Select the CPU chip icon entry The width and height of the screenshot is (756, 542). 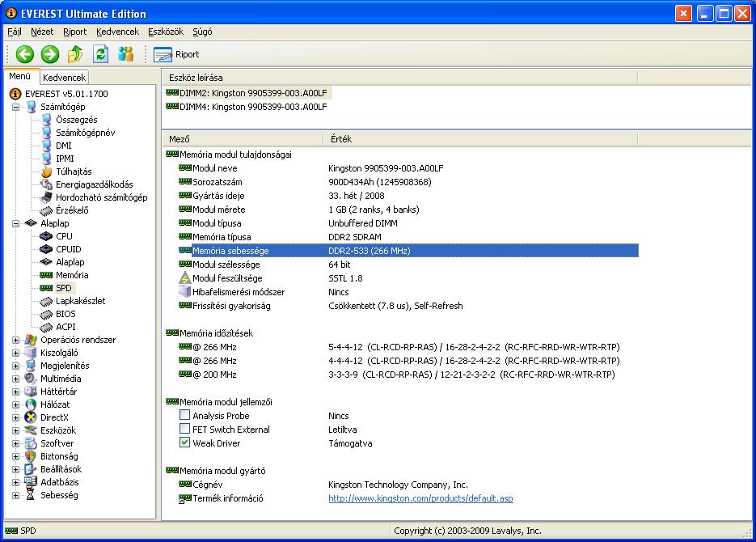click(46, 236)
